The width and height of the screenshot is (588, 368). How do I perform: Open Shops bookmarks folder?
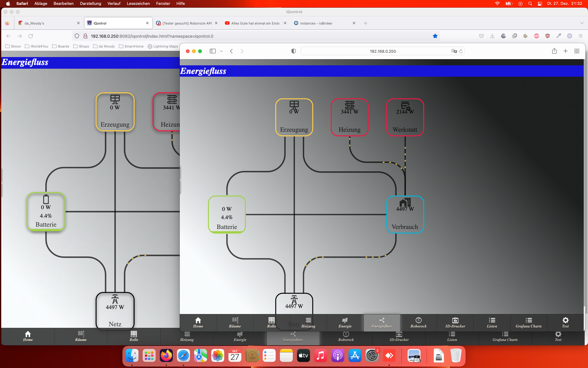(x=81, y=46)
